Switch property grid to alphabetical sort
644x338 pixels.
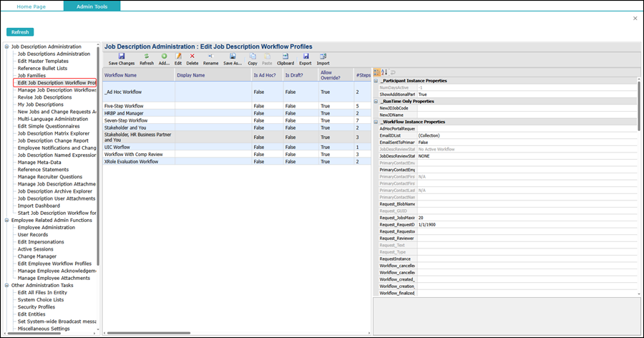(384, 72)
